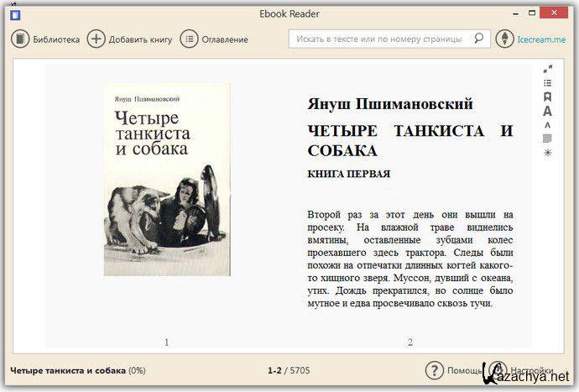Image resolution: width=579 pixels, height=392 pixels.
Task: Click the magnifier search icon
Action: point(479,39)
